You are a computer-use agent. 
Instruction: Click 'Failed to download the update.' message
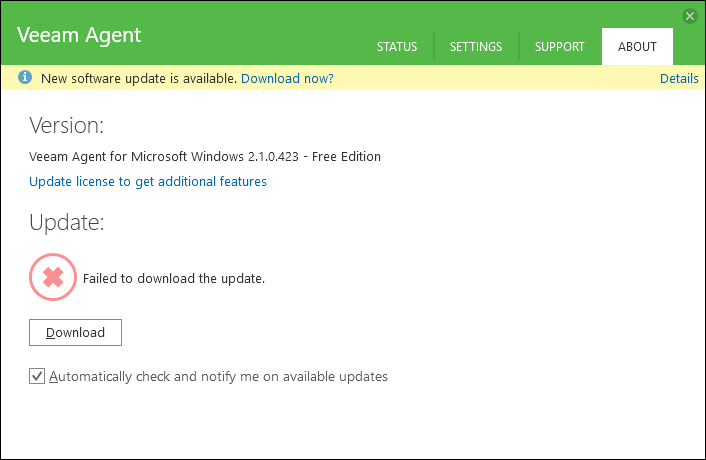click(174, 279)
